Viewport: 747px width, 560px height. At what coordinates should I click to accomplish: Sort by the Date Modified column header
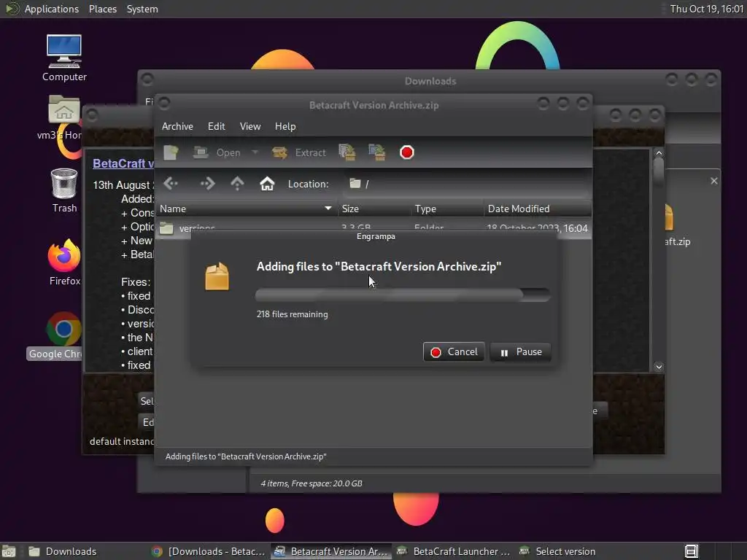click(x=538, y=209)
